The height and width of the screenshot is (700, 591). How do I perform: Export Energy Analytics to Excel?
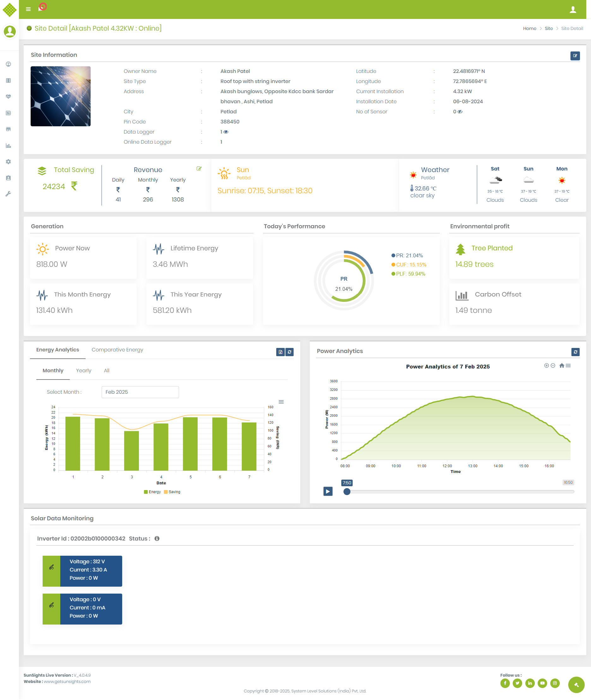[280, 352]
